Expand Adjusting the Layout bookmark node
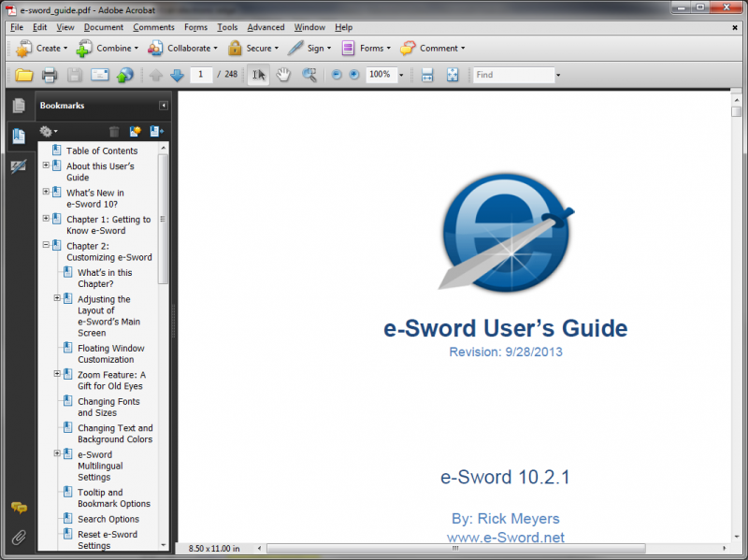The height and width of the screenshot is (560, 748). click(57, 298)
